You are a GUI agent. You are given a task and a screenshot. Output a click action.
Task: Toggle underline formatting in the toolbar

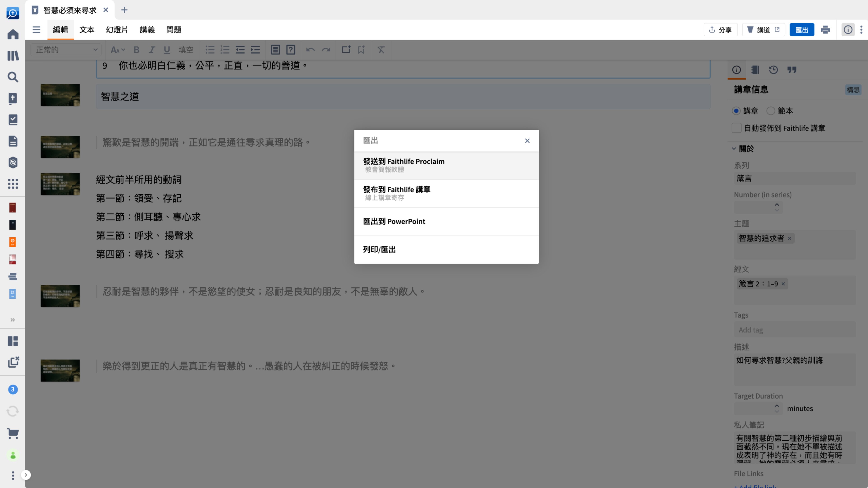tap(167, 50)
